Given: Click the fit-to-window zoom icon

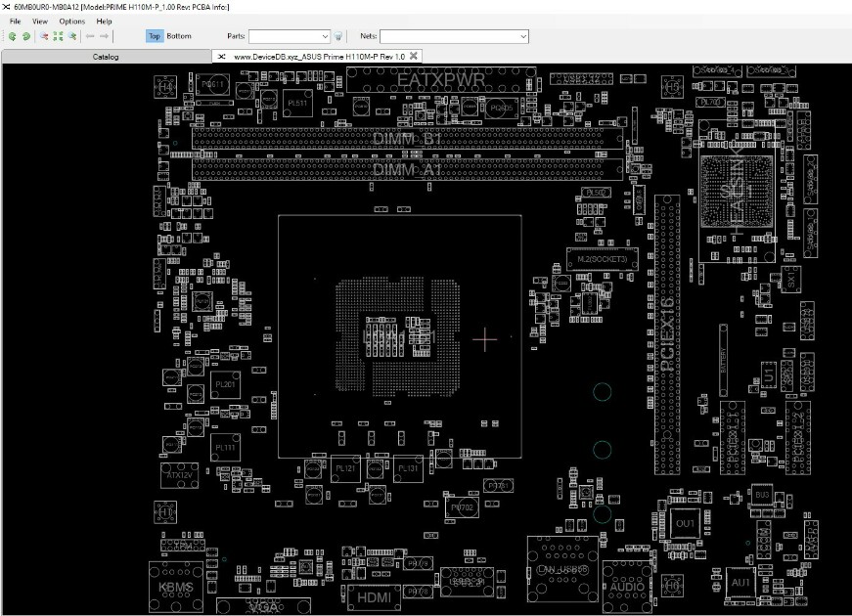Looking at the screenshot, I should click(58, 36).
